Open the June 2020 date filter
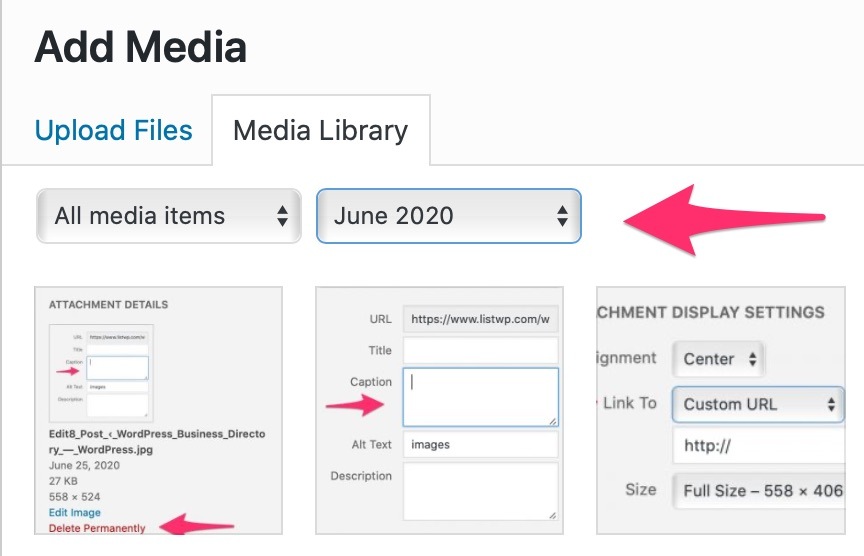This screenshot has width=864, height=556. click(x=449, y=216)
